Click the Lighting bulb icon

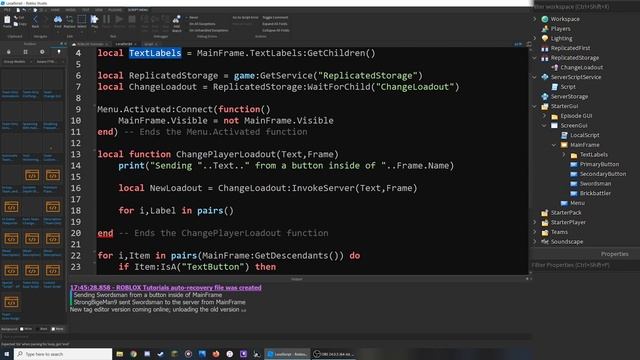[545, 38]
